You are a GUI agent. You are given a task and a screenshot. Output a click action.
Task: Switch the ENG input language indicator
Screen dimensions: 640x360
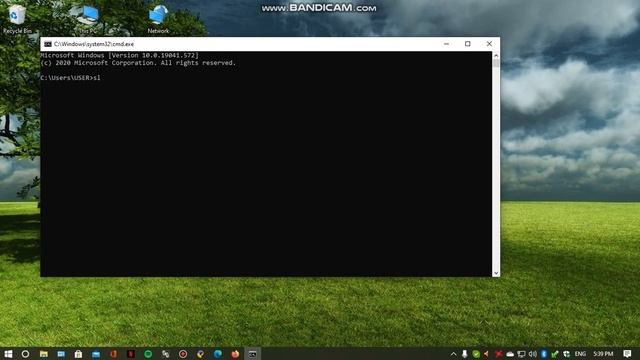pos(580,354)
